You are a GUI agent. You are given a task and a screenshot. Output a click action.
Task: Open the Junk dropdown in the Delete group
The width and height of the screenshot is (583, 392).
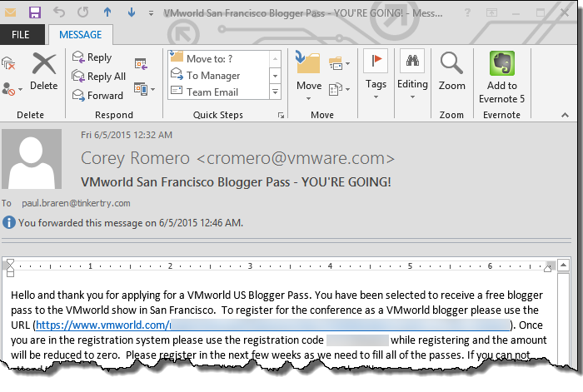(x=12, y=89)
